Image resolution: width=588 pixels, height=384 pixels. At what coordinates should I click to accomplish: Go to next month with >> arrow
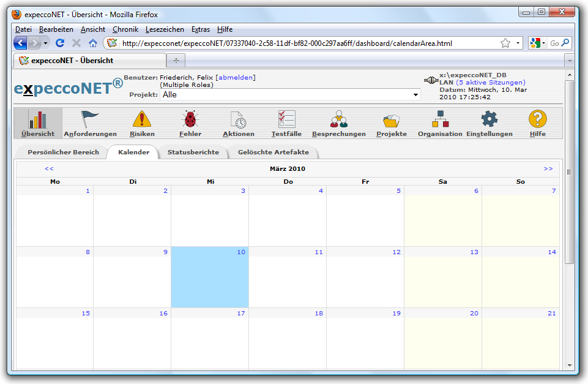548,168
